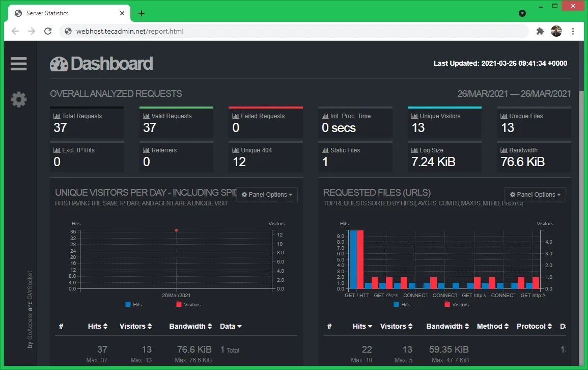Screen dimensions: 588x370
Task: Open a new browser tab
Action: click(142, 13)
